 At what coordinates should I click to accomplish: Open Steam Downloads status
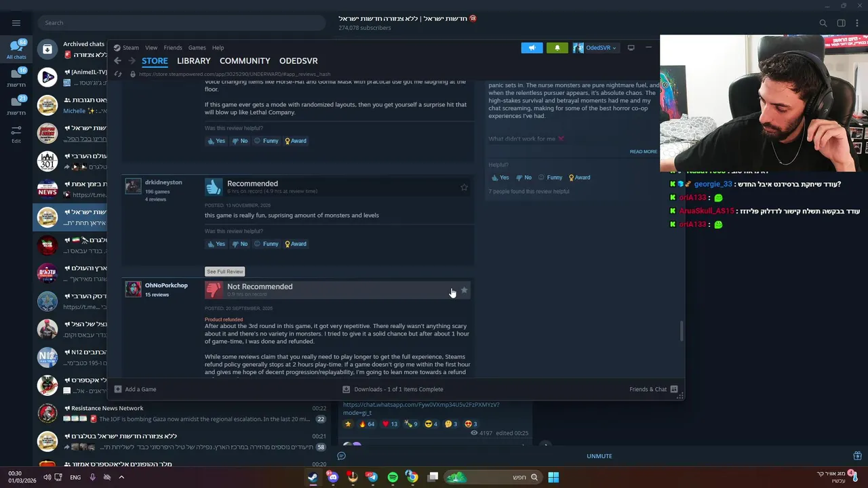[393, 389]
